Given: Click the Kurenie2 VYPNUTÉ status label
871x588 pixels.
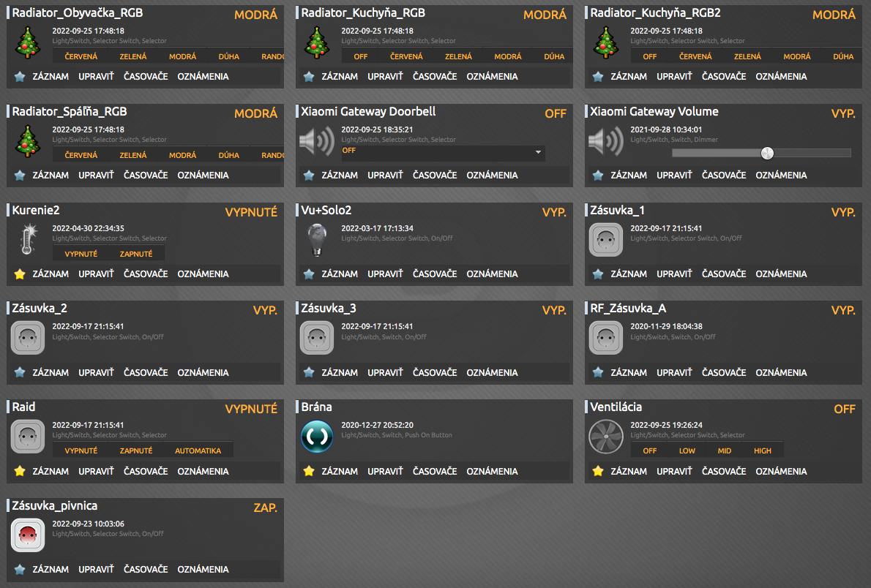Looking at the screenshot, I should 251,212.
